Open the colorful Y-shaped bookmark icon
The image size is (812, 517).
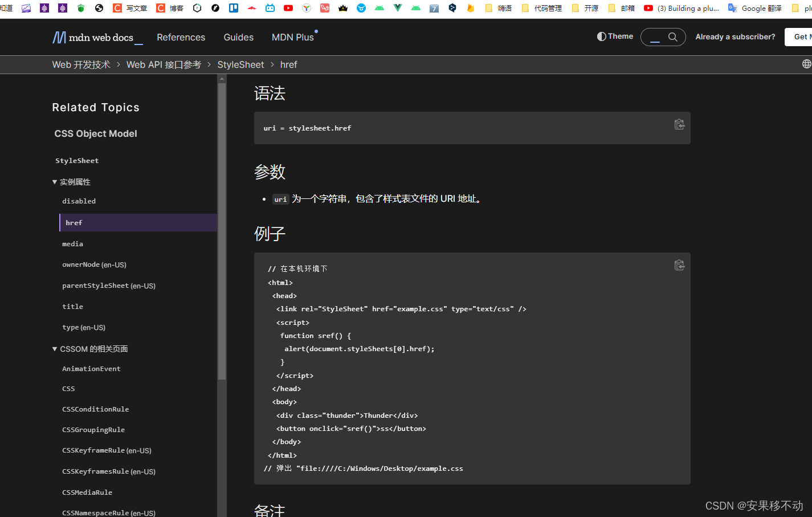pos(307,8)
